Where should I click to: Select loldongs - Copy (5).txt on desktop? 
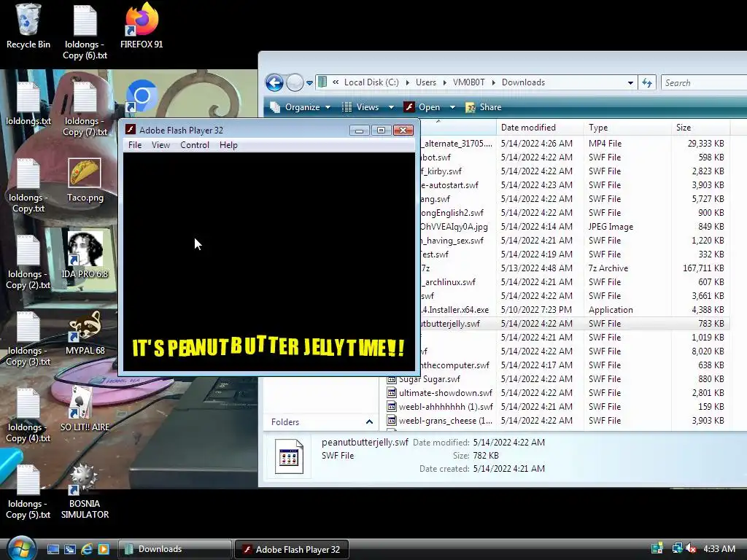tap(28, 492)
